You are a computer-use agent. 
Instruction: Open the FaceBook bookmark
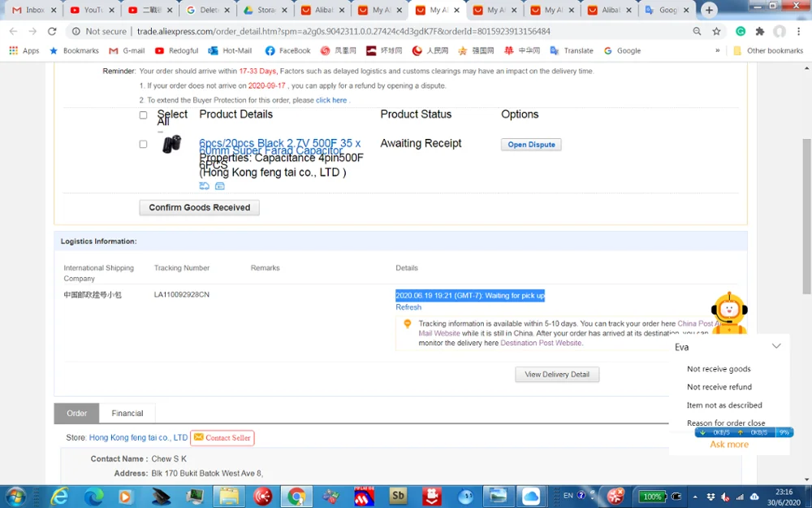coord(287,50)
